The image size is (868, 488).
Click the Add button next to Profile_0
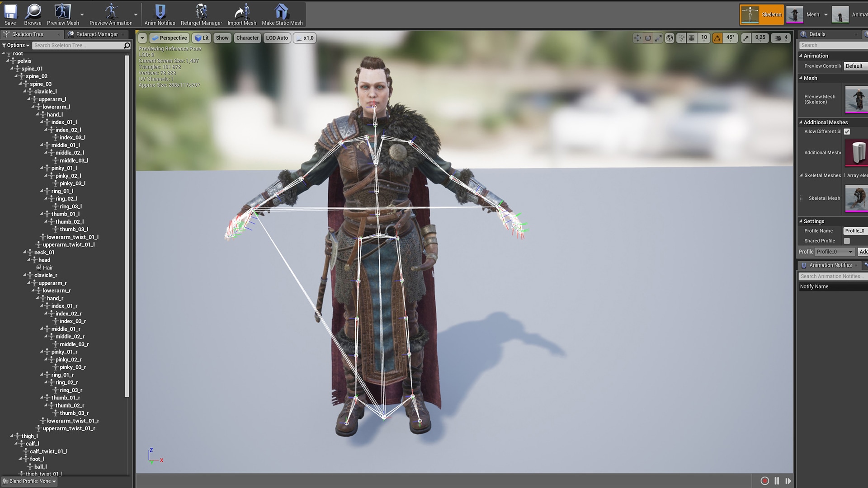(863, 252)
